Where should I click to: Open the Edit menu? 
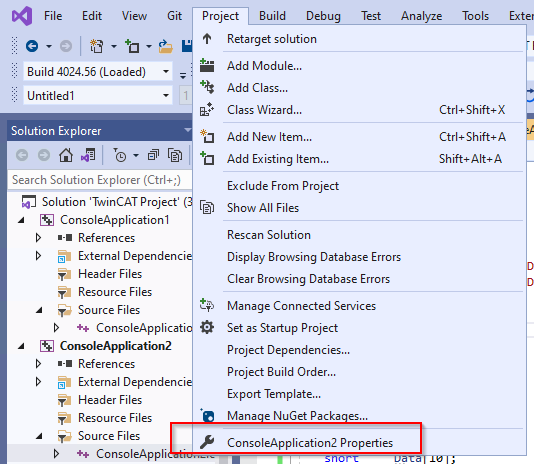92,16
